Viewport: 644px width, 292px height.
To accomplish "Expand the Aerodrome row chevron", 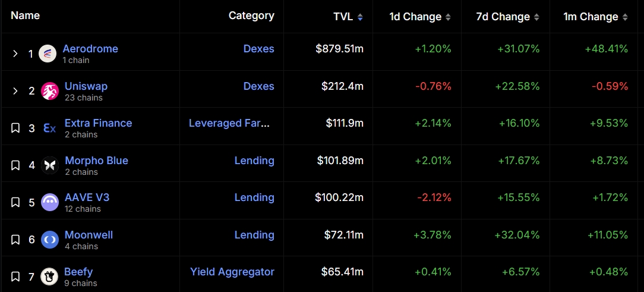I will [x=15, y=54].
